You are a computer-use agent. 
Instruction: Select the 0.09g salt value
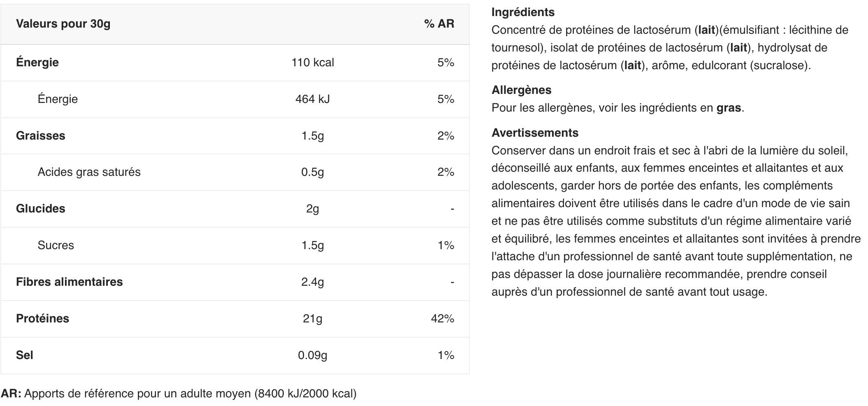(x=313, y=355)
